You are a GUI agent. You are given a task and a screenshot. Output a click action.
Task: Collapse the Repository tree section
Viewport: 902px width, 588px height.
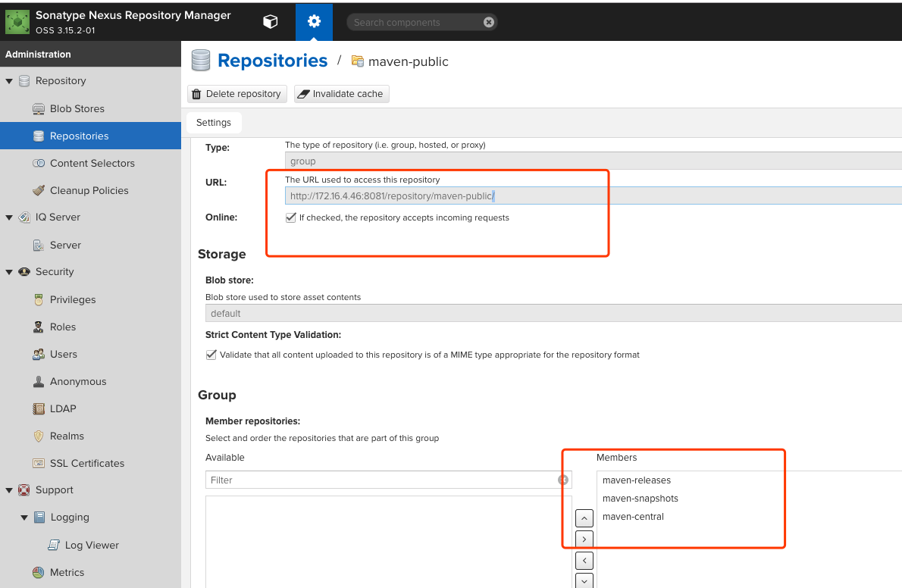pos(9,81)
